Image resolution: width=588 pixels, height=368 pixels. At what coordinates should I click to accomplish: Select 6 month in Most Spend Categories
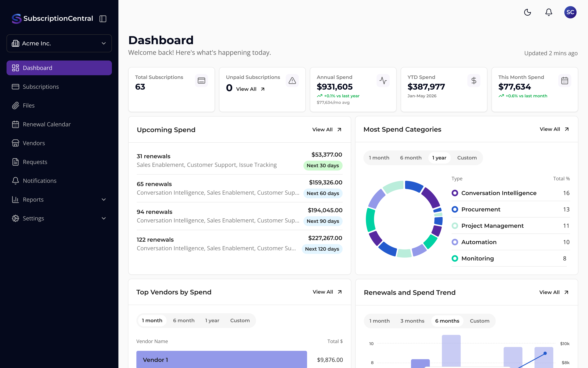point(411,158)
